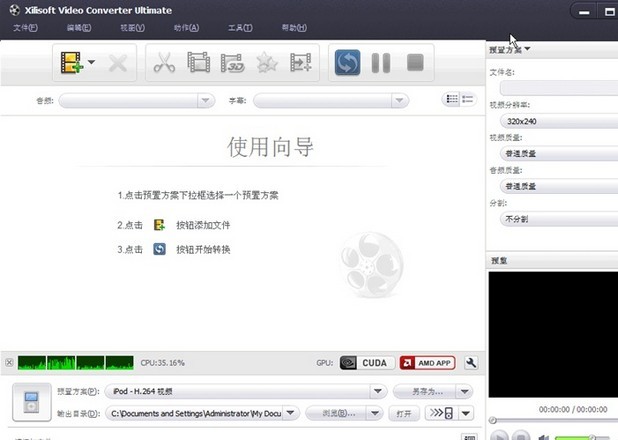Click the 预览 preview panel header
The image size is (618, 440).
pyautogui.click(x=552, y=261)
